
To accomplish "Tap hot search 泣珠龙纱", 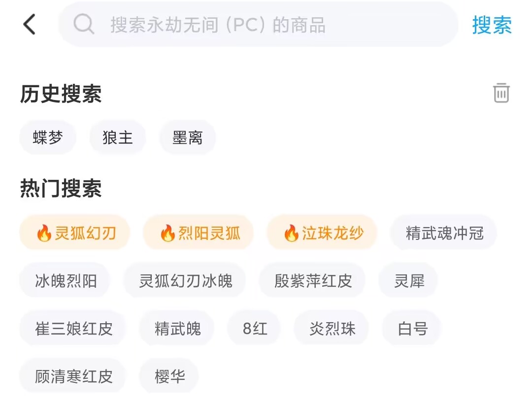I will pos(322,233).
